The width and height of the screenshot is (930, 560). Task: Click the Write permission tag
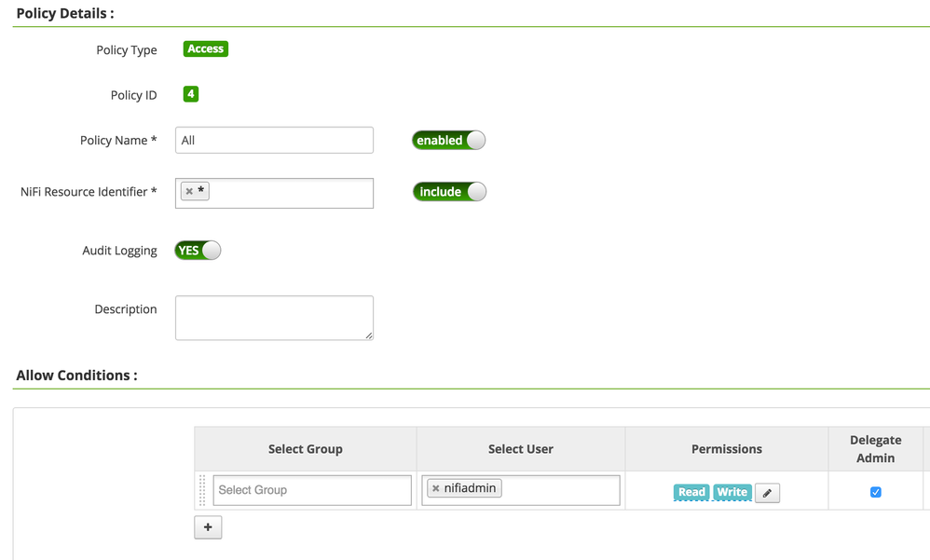[732, 492]
